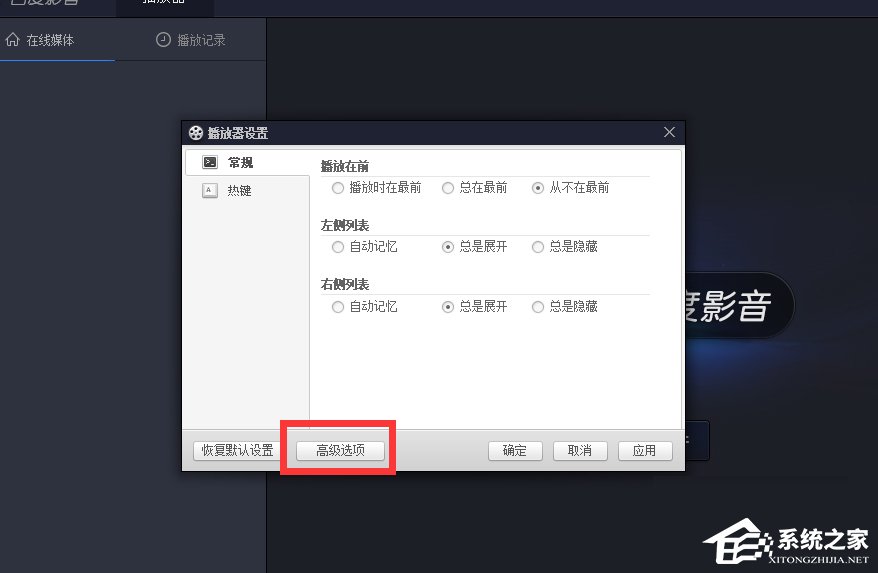Set 右侧列表 to 自动记忆

click(x=338, y=307)
